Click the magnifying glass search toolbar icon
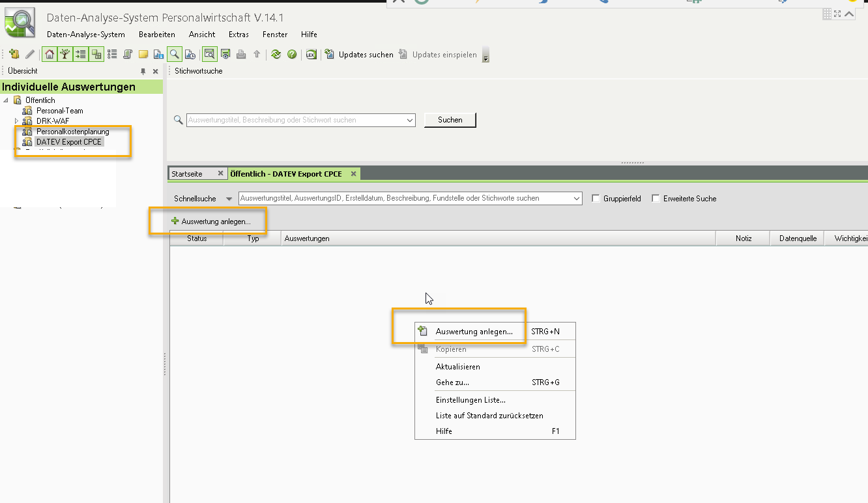The image size is (868, 503). [174, 55]
